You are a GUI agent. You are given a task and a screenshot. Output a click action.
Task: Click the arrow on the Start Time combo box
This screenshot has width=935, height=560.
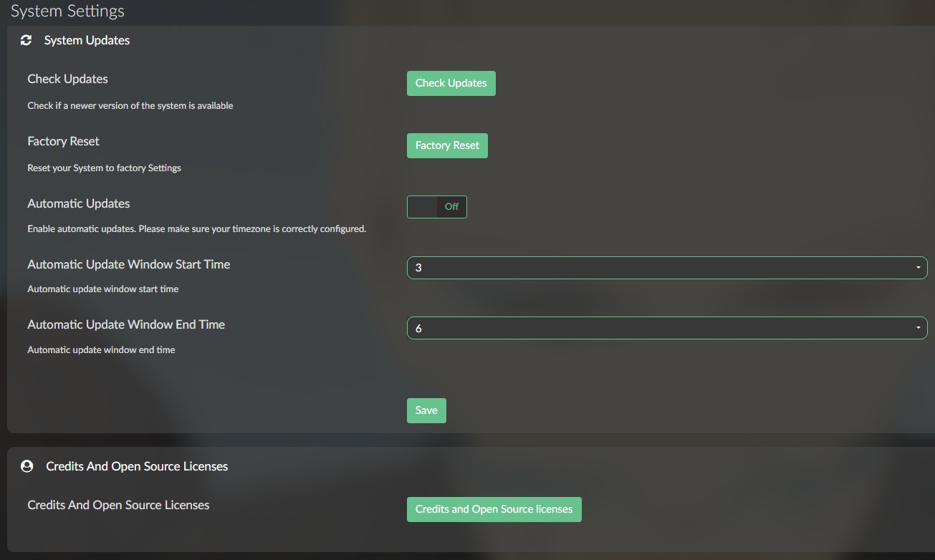click(918, 268)
